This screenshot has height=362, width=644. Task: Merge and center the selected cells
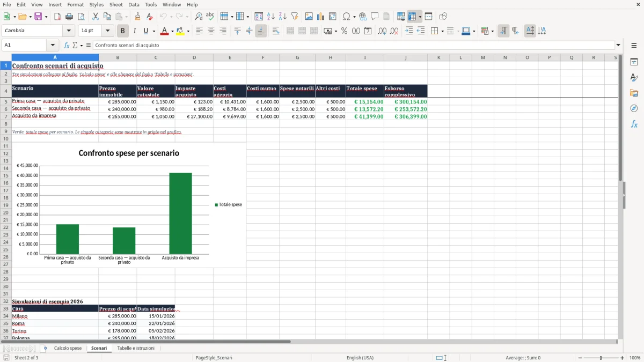(x=290, y=31)
